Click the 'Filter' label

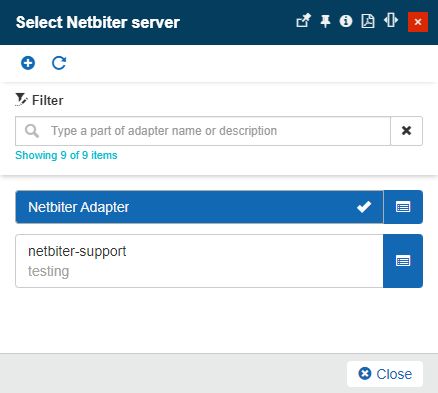(x=47, y=100)
